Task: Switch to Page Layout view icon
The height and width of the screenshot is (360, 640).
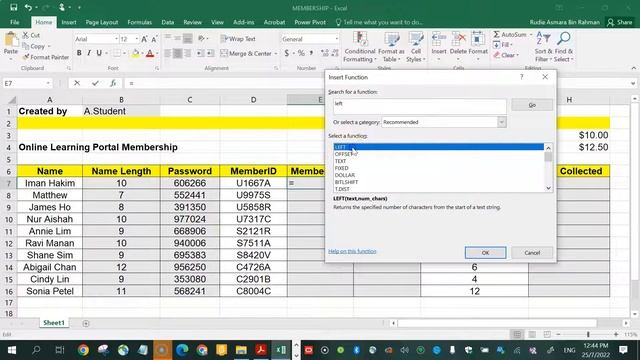Action: 532,334
